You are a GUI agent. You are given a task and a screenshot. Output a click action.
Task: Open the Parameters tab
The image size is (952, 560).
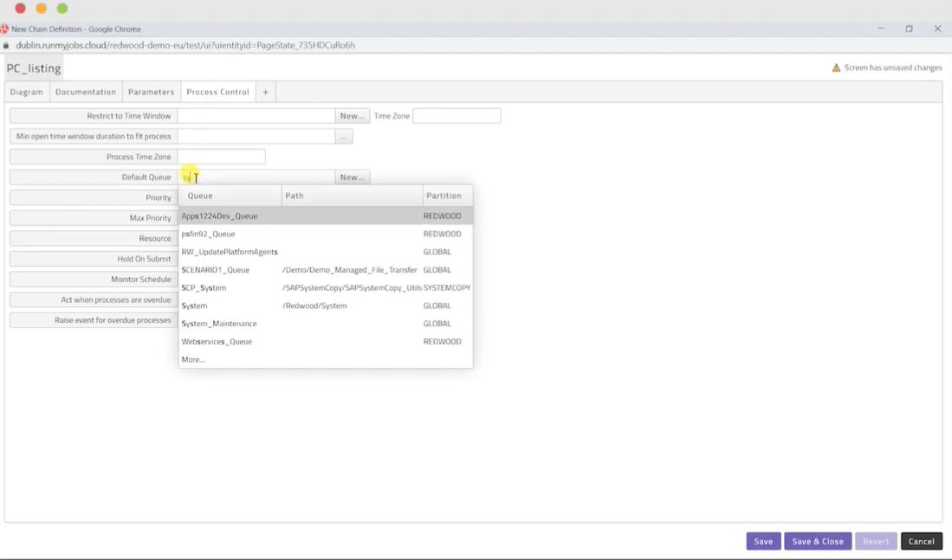tap(151, 91)
